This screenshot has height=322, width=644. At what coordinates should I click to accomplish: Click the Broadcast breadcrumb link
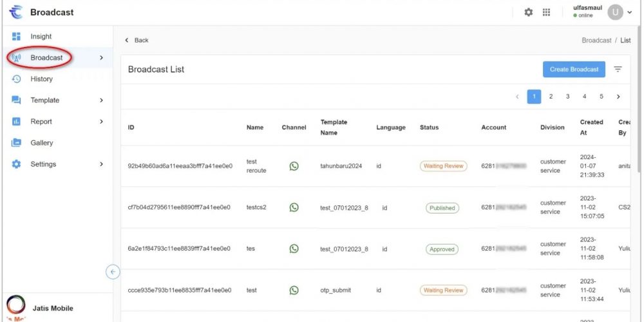click(596, 40)
